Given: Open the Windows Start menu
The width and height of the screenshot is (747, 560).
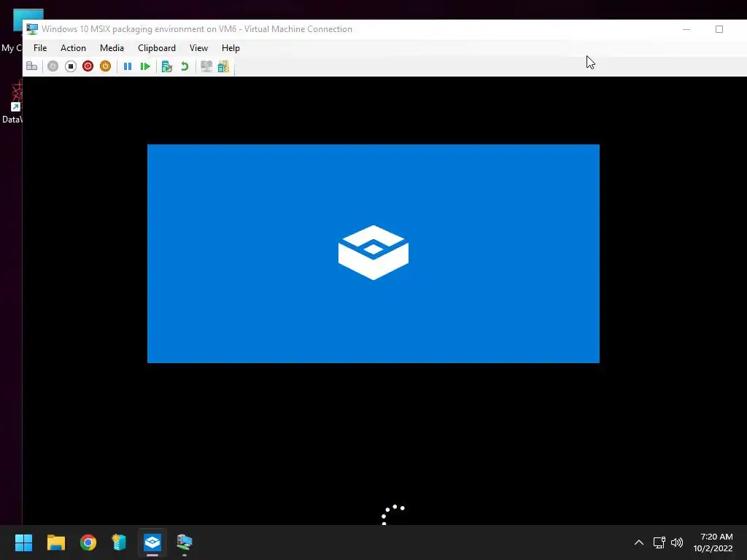Looking at the screenshot, I should point(23,542).
